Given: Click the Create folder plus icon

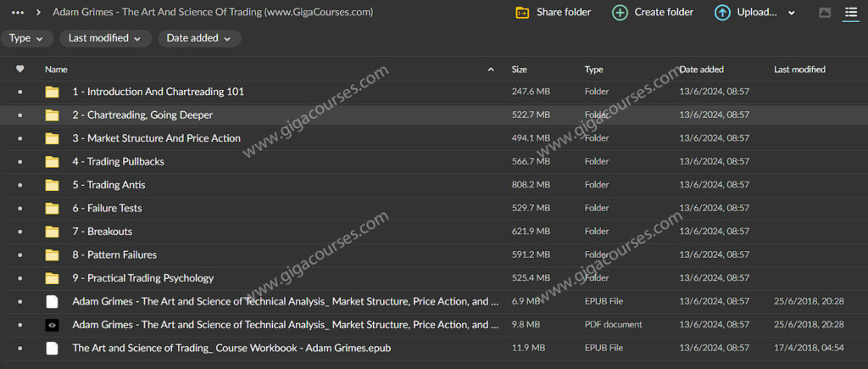Looking at the screenshot, I should (620, 13).
